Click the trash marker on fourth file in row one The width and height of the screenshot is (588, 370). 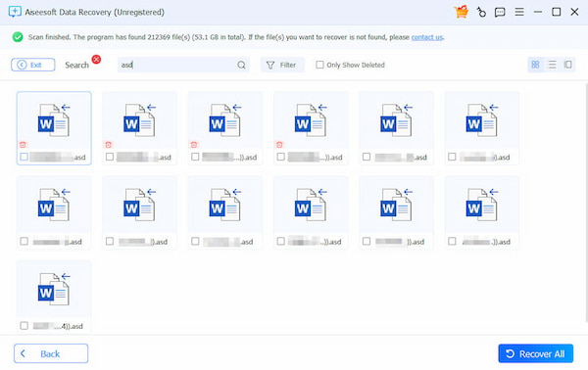point(279,145)
